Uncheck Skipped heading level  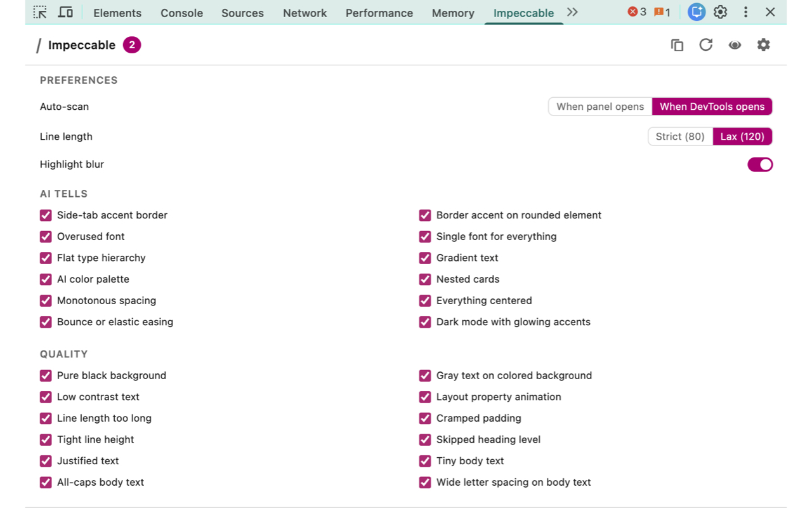[x=425, y=439]
